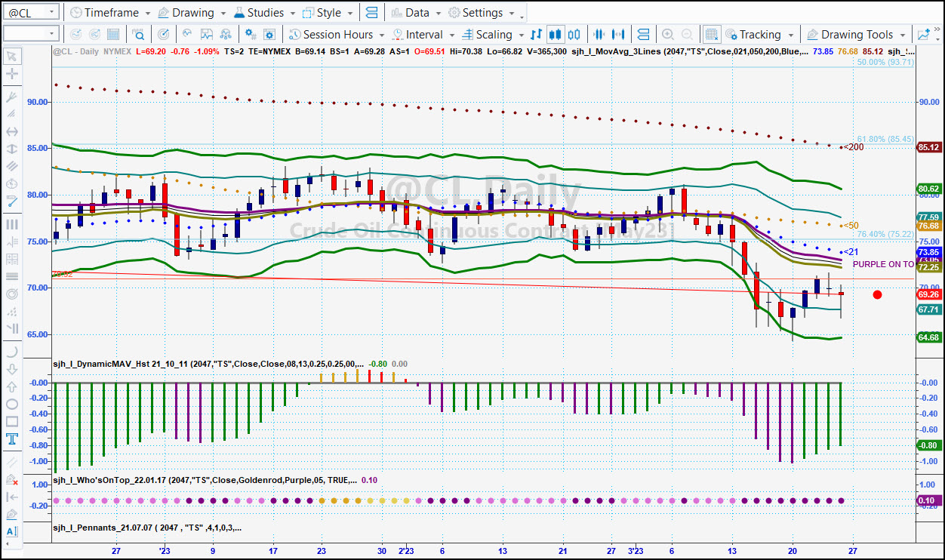945x560 pixels.
Task: Pick the vertical lines drawing tool
Action: pos(12,224)
